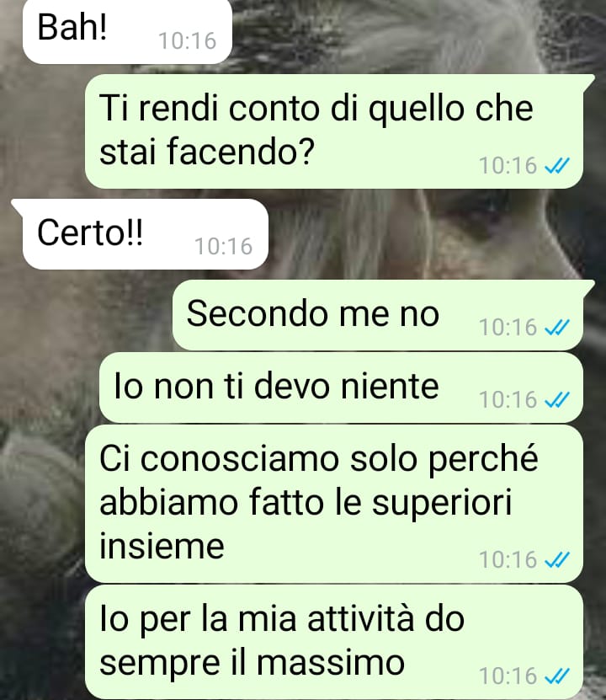Image resolution: width=606 pixels, height=700 pixels.
Task: Tap the 10:16 timestamp on 'Bah!' message
Action: pyautogui.click(x=188, y=40)
